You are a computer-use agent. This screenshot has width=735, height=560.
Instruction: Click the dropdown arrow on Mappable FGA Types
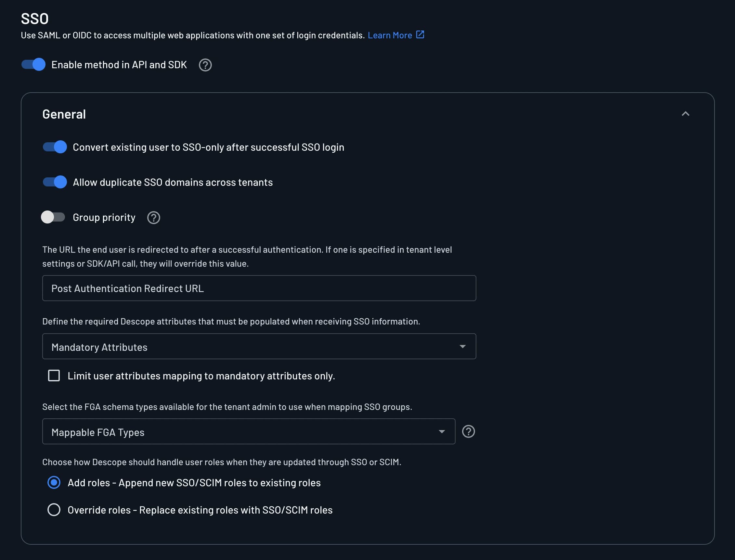pos(442,431)
